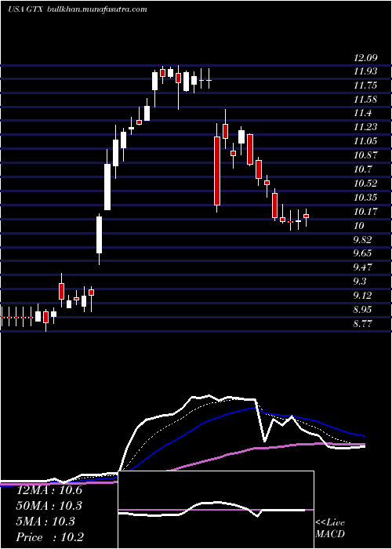
Task: Click the 10.87 price axis label
Action: pos(365,155)
